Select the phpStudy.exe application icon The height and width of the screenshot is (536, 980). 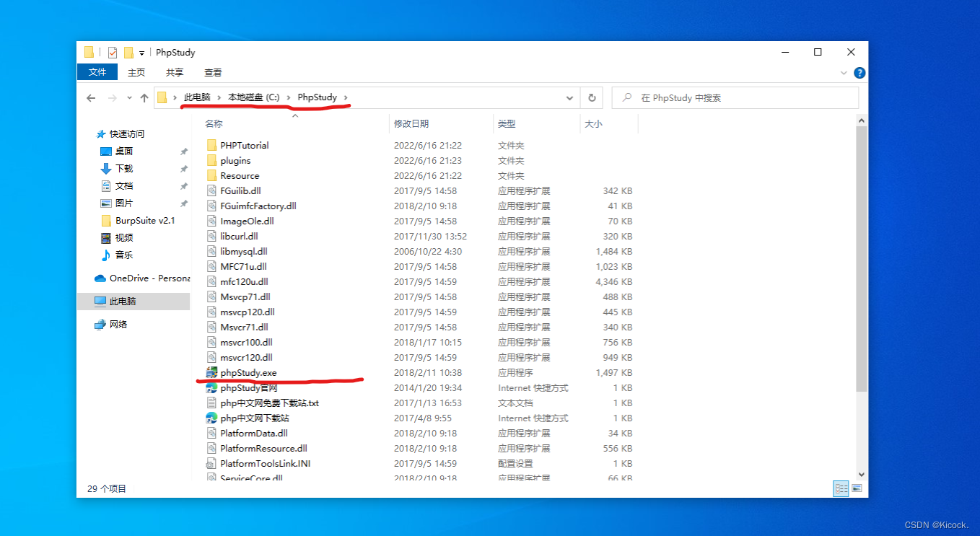pyautogui.click(x=211, y=372)
